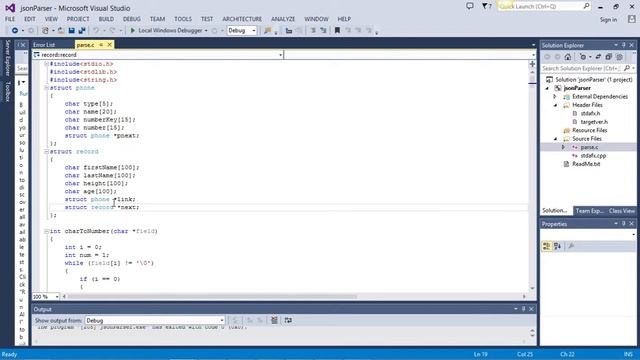This screenshot has width=640, height=360.
Task: Select ReadMe.txt in Solution Explorer
Action: 586,164
